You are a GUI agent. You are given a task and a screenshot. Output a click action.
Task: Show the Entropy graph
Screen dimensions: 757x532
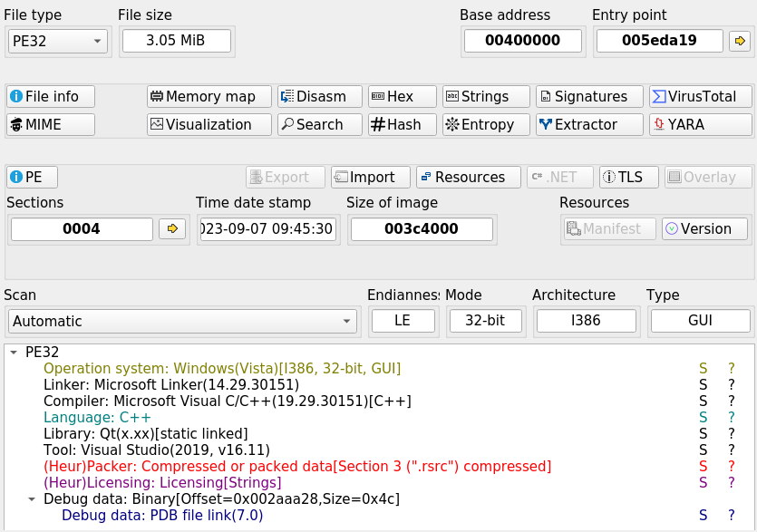(486, 124)
